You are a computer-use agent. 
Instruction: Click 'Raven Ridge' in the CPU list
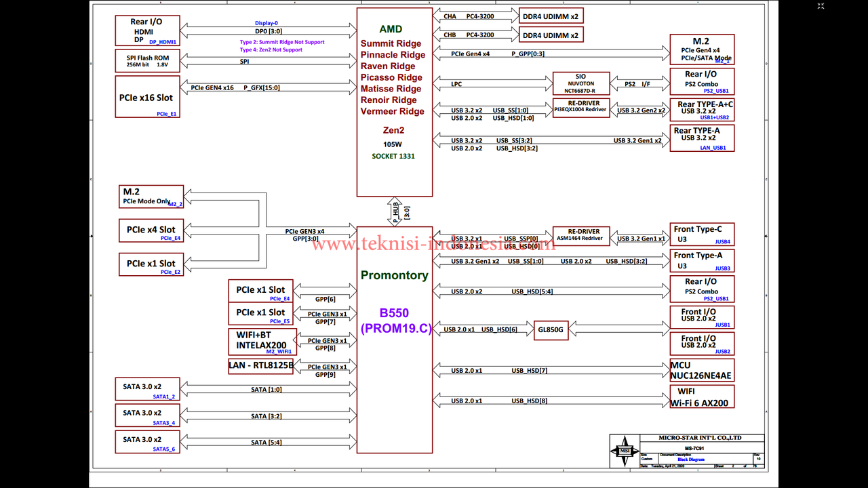click(x=388, y=66)
